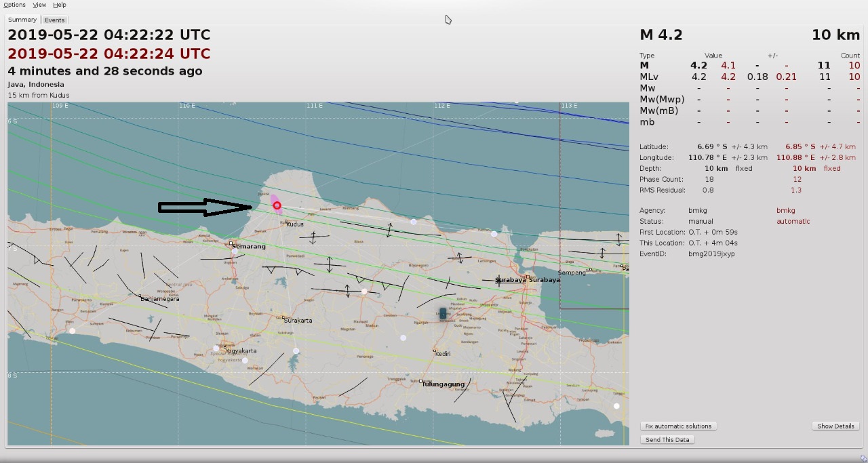Screen dimensions: 868x463
Task: Open the Options menu
Action: 14,5
